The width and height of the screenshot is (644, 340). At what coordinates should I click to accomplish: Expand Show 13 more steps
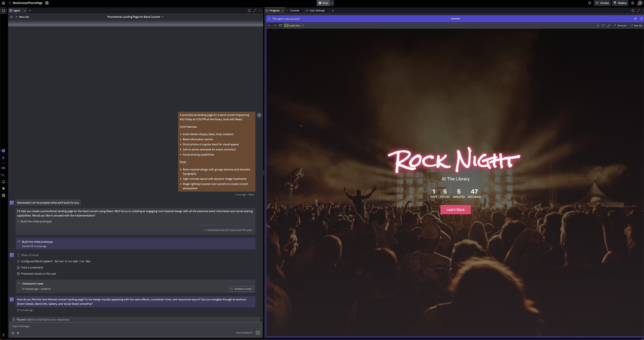click(28, 255)
